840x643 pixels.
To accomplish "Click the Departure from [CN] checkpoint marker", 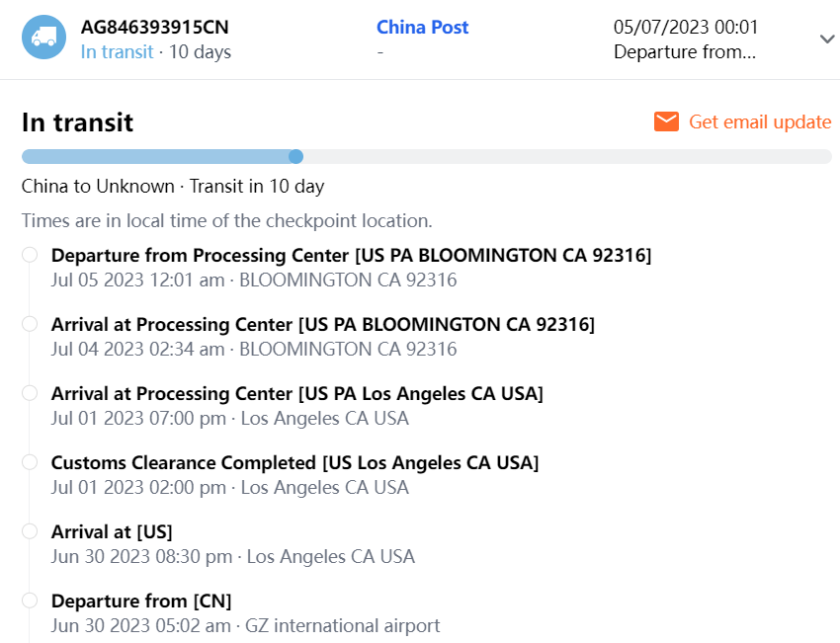I will (x=31, y=601).
